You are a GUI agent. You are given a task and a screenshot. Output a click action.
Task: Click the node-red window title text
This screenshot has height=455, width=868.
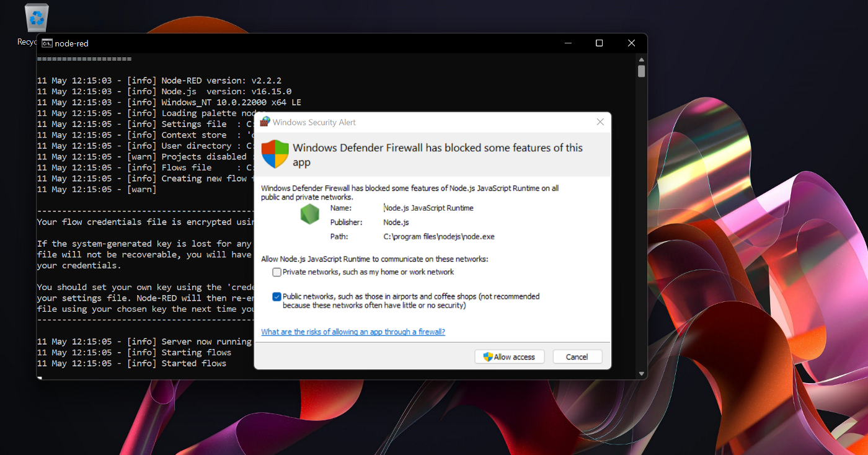point(72,43)
